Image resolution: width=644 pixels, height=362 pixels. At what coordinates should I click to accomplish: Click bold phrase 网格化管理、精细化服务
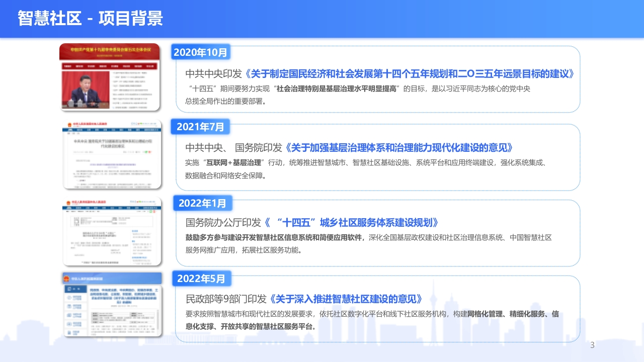pos(506,314)
